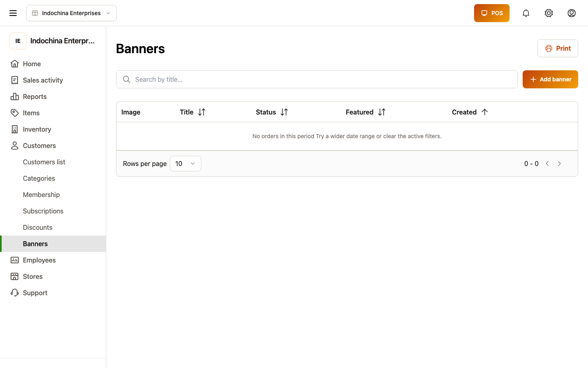Open Reports in sidebar
Viewport: 588px width, 368px height.
click(53, 96)
